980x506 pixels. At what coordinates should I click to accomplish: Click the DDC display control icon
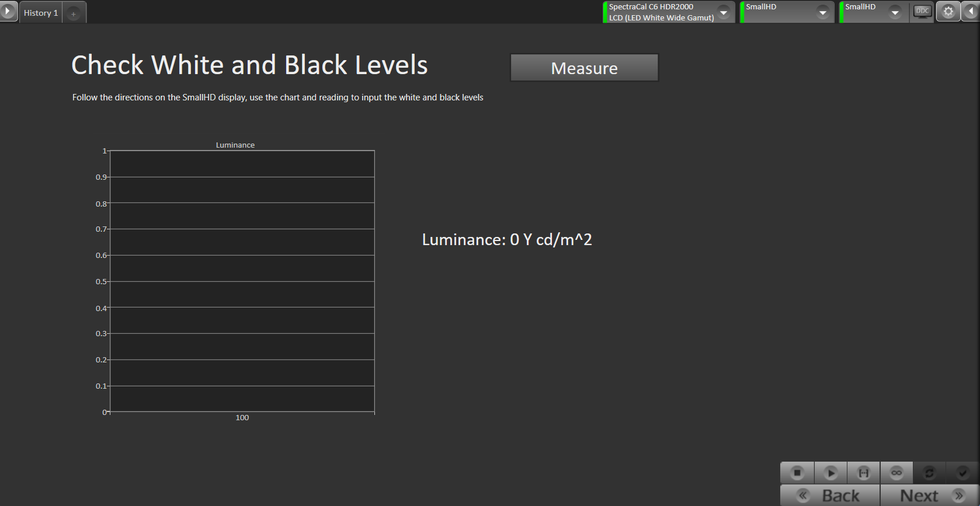(x=922, y=12)
